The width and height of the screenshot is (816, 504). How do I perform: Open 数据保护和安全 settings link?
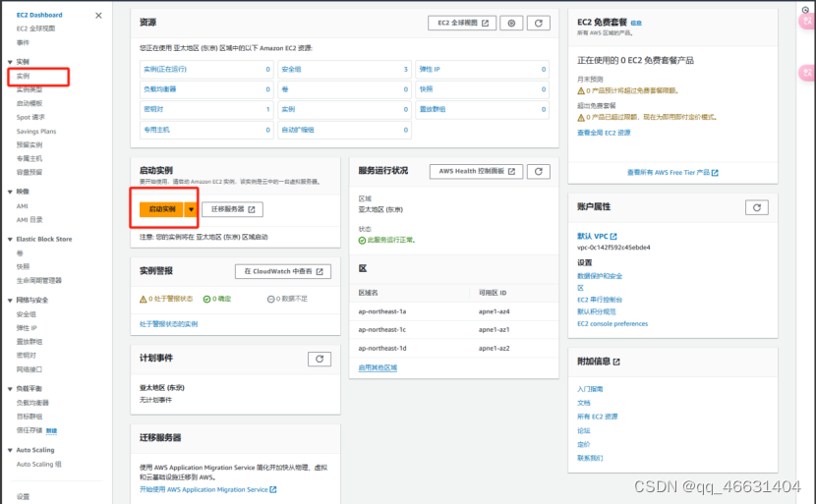[x=600, y=276]
